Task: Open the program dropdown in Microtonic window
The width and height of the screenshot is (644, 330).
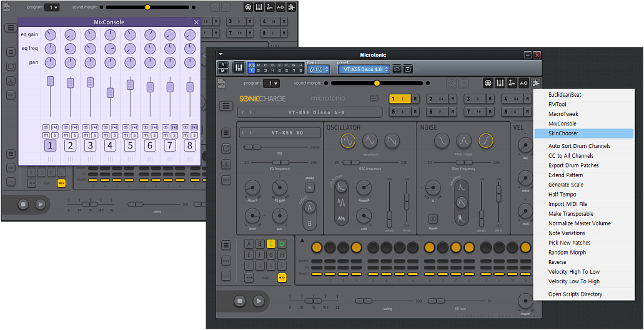Action: [271, 84]
